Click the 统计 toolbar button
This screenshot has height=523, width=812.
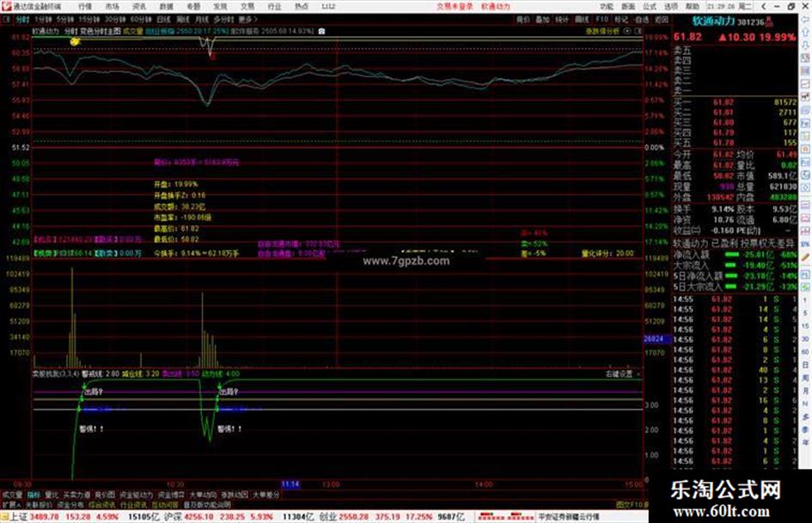tap(562, 19)
